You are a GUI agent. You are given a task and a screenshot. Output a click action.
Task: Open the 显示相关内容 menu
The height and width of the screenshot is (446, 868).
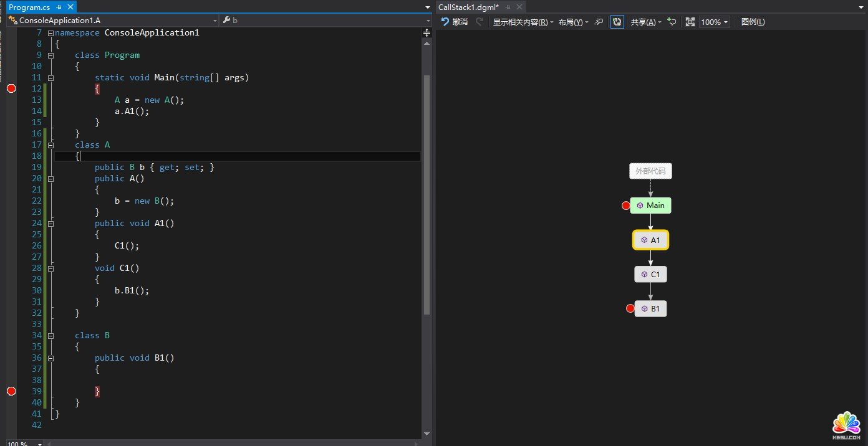523,22
